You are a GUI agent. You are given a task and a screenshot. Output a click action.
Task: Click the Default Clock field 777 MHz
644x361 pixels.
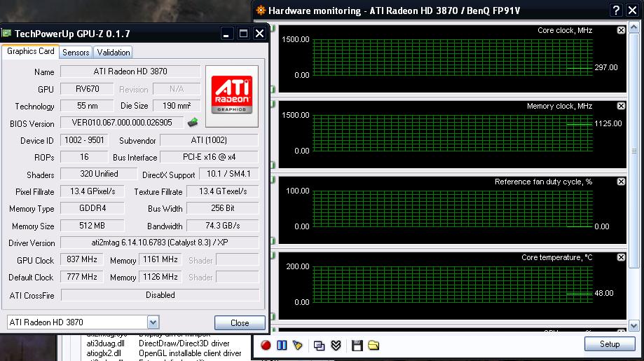[82, 277]
